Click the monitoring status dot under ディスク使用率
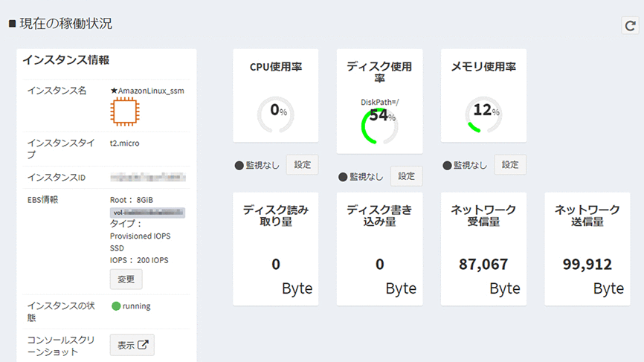This screenshot has width=644, height=362. point(343,177)
